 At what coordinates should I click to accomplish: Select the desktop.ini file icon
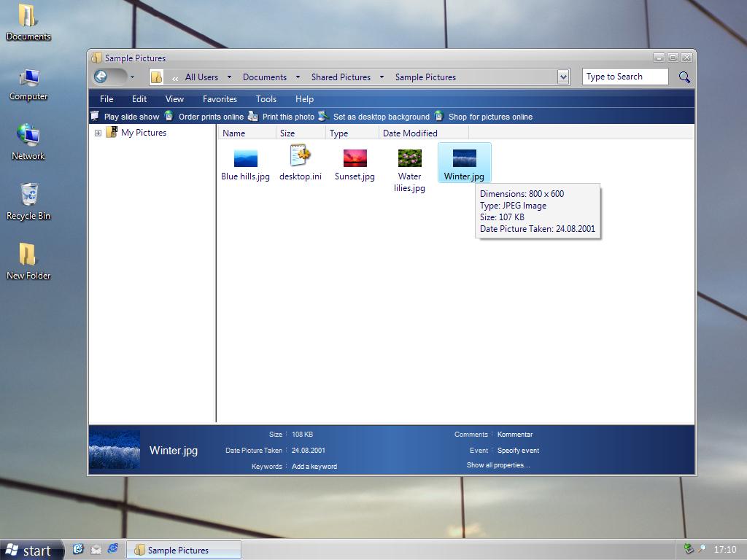coord(300,156)
